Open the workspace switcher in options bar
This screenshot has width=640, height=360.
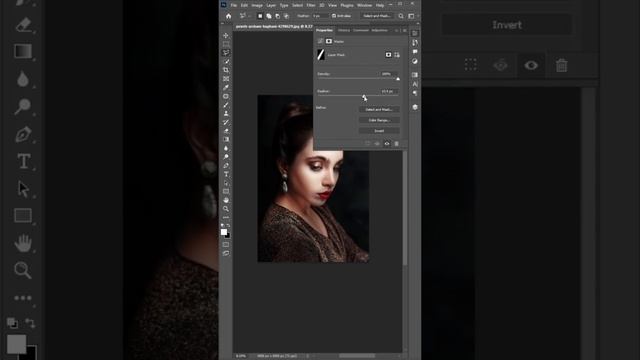point(411,16)
